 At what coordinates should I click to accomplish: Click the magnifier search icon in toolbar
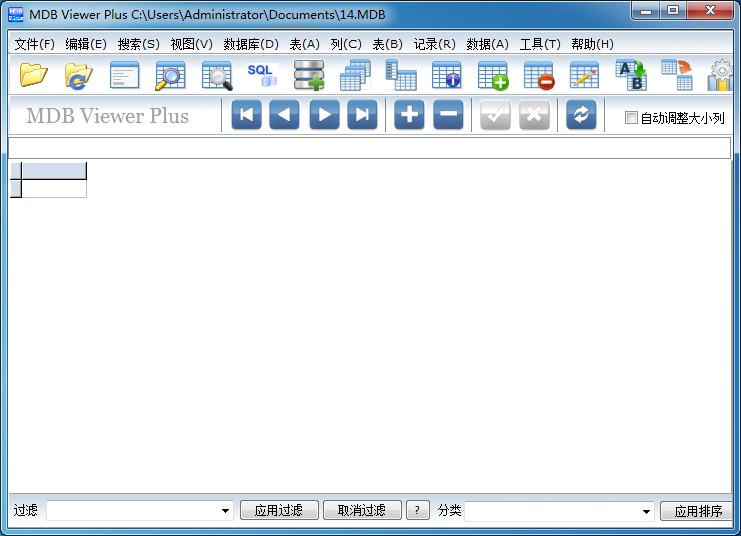click(x=170, y=75)
